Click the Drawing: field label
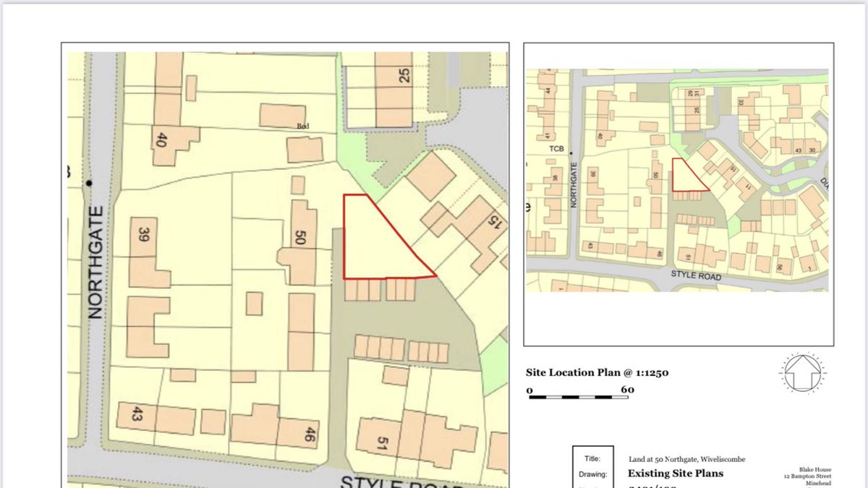 tap(595, 474)
